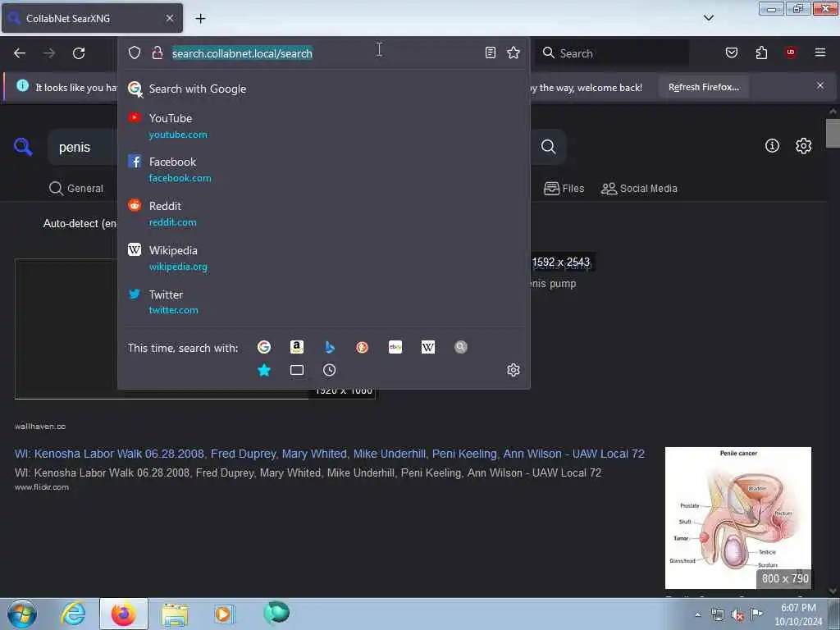Click the address bar URL field
Viewport: 840px width, 630px height.
pos(322,53)
